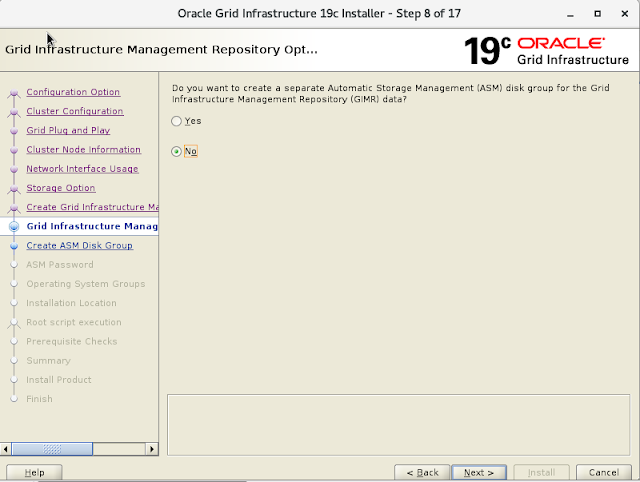Click the Finish step label
The height and width of the screenshot is (482, 640).
click(40, 399)
